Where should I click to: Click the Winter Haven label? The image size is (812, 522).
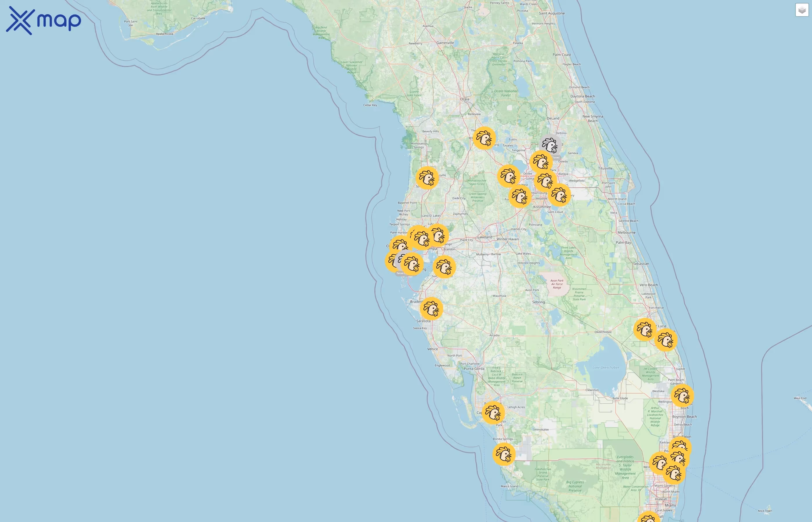(x=507, y=239)
